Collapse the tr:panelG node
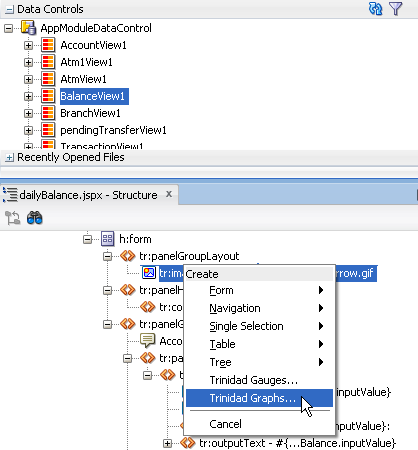 tap(107, 324)
